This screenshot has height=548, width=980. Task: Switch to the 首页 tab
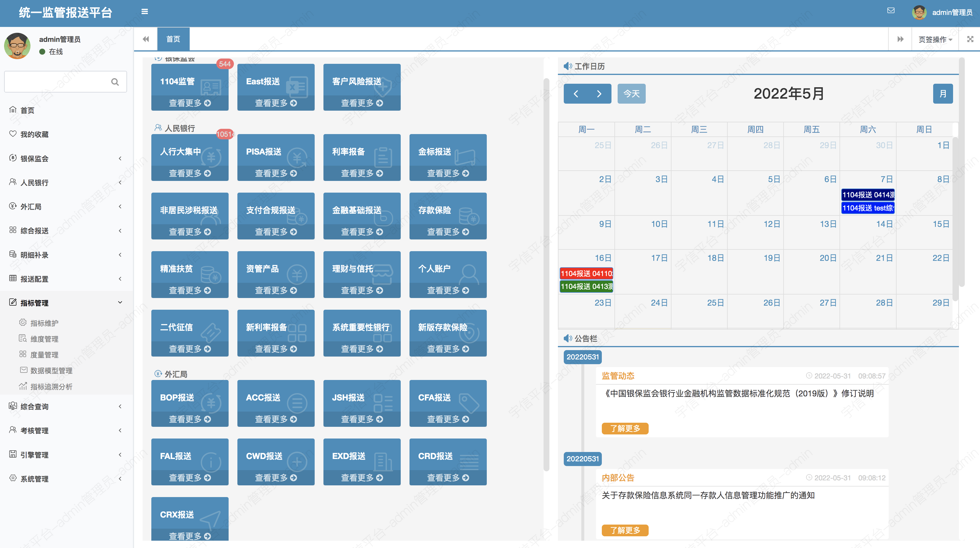pyautogui.click(x=173, y=39)
